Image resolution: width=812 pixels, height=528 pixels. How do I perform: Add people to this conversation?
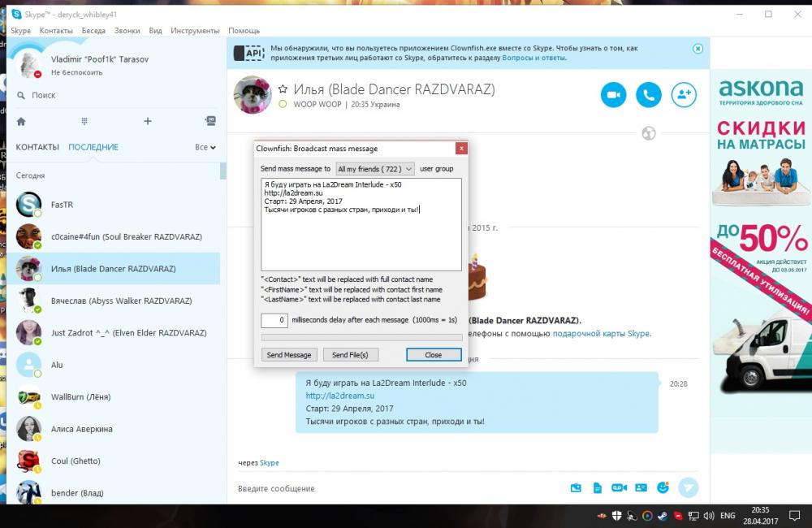[685, 95]
